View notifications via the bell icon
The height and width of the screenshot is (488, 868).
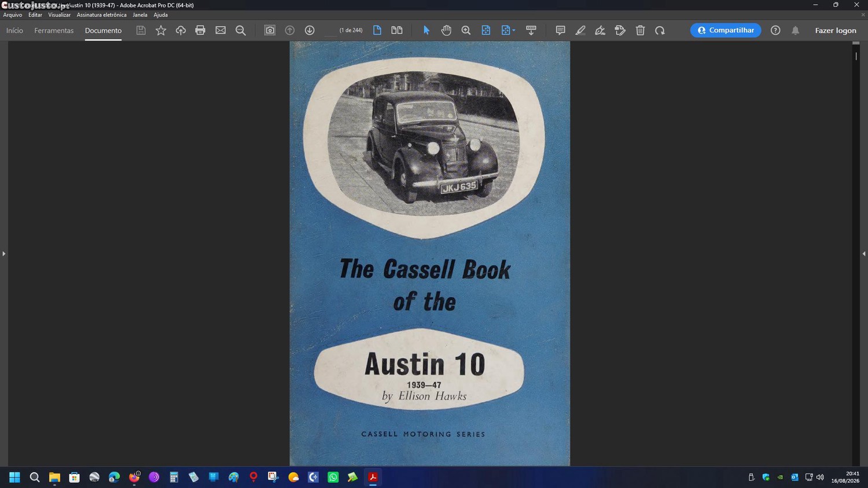pyautogui.click(x=796, y=30)
